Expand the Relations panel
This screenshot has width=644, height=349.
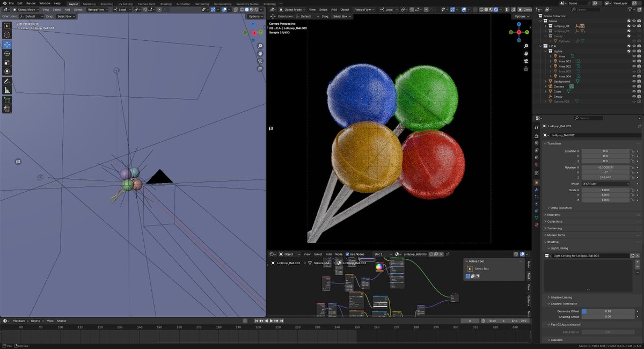[553, 215]
